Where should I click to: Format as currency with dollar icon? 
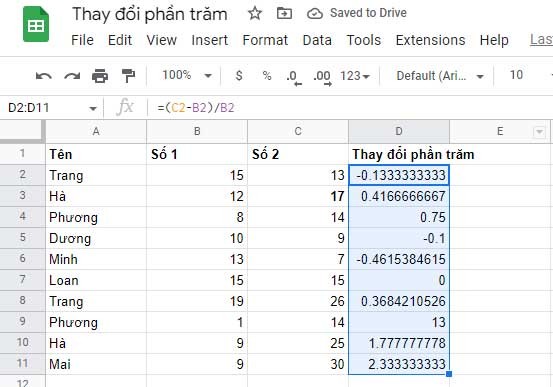239,75
